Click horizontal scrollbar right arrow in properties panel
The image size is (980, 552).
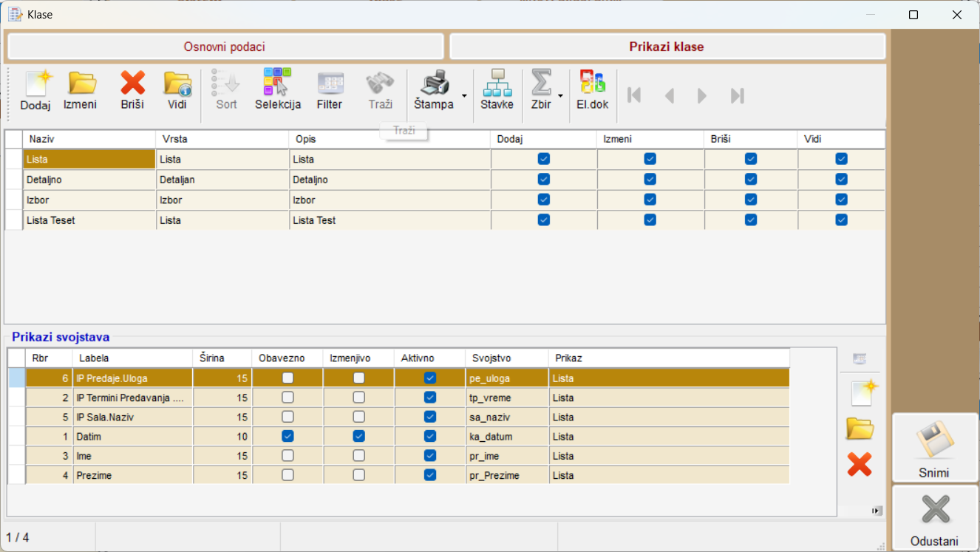(877, 511)
